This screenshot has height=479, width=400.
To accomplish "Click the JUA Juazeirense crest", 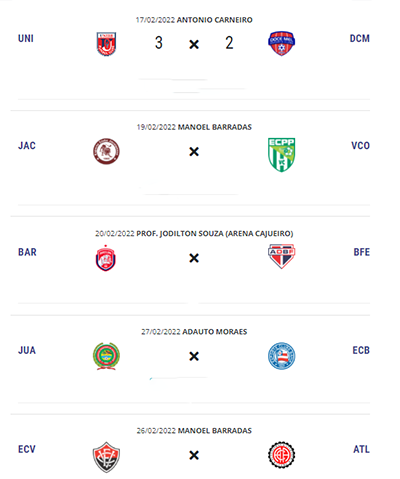I will click(106, 356).
